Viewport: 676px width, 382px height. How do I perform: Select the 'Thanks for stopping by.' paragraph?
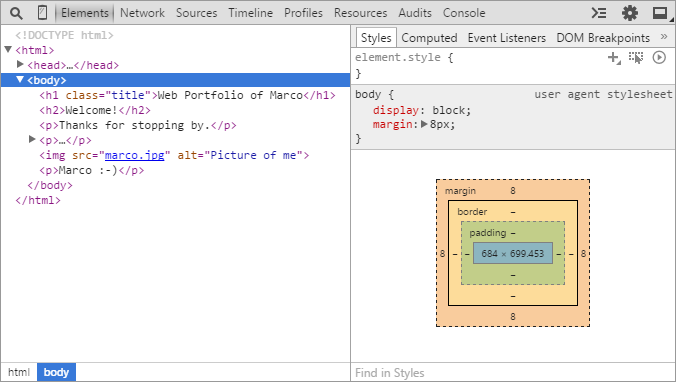click(x=138, y=125)
